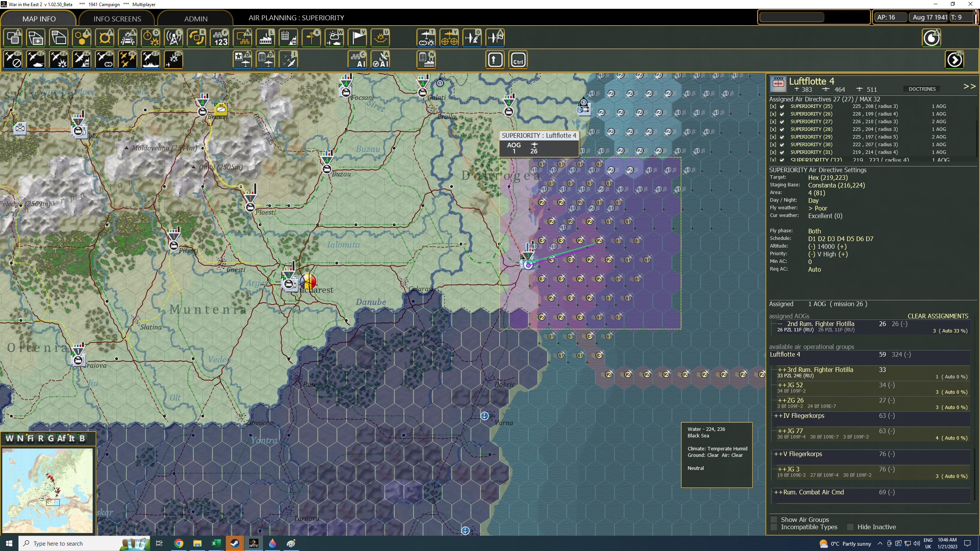Select the ground support air directive icon (F2)

pyautogui.click(x=36, y=60)
